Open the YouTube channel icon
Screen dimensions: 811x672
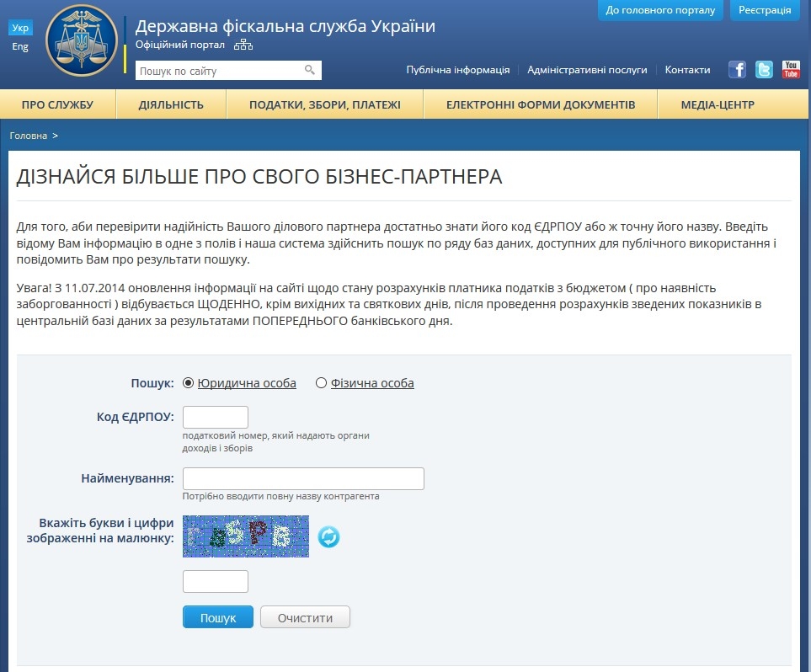[791, 70]
